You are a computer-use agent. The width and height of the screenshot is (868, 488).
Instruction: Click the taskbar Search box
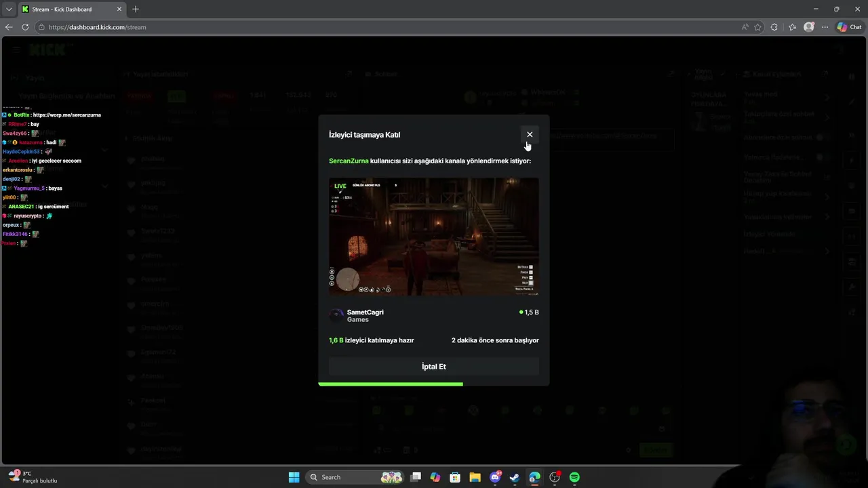coord(355,477)
